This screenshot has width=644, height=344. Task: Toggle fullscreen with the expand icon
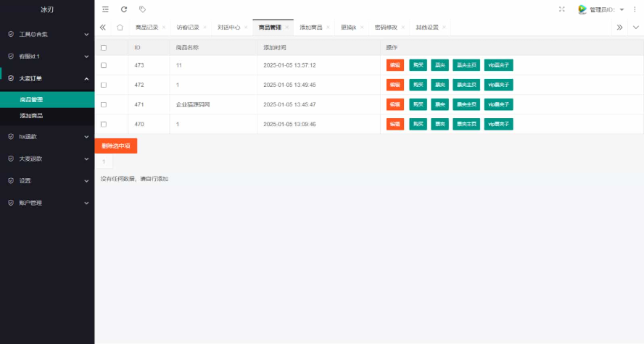(562, 9)
